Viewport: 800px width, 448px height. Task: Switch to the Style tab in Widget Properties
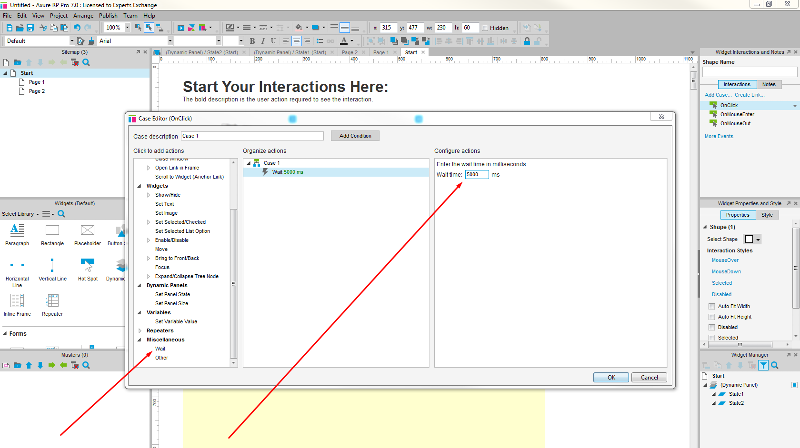click(767, 215)
